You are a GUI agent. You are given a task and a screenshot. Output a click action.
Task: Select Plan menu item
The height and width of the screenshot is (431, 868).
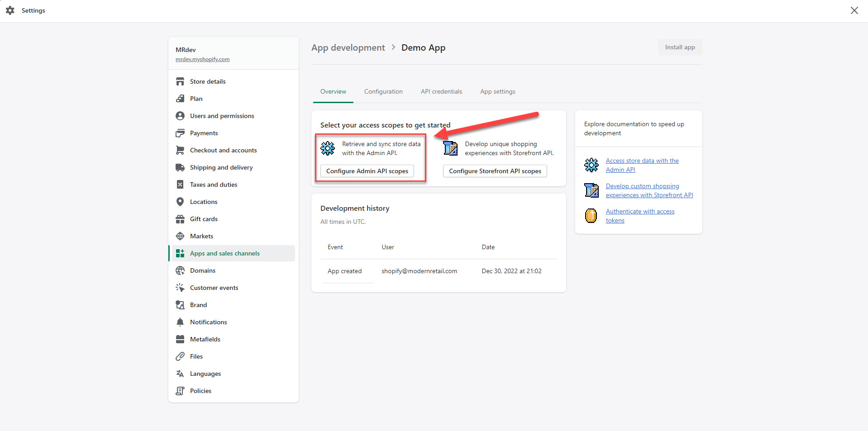click(x=234, y=99)
